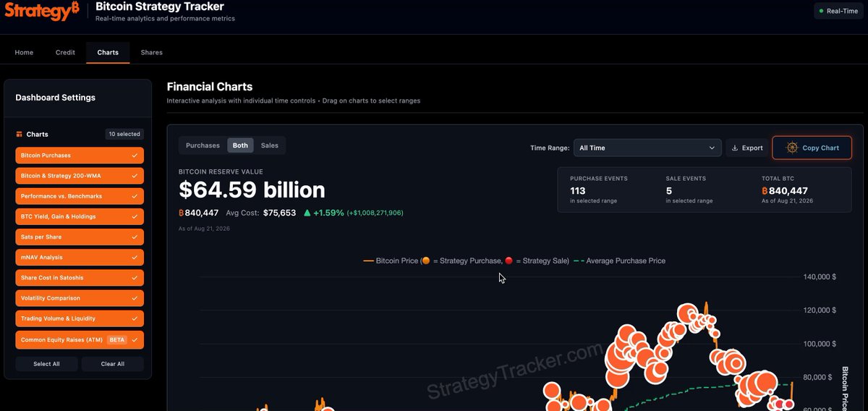The image size is (868, 411).
Task: Click the green up-triangle beside +1.59%
Action: click(x=307, y=213)
